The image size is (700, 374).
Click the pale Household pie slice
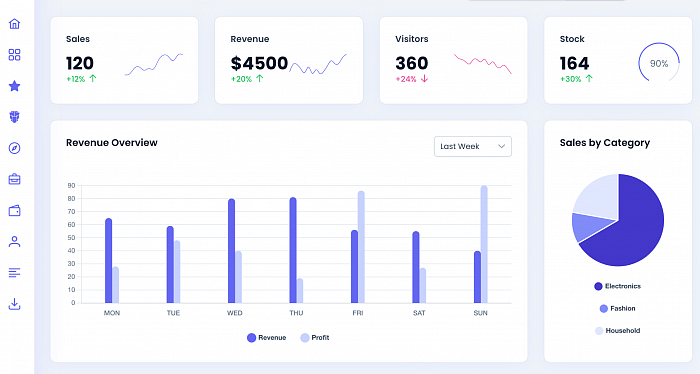600,196
